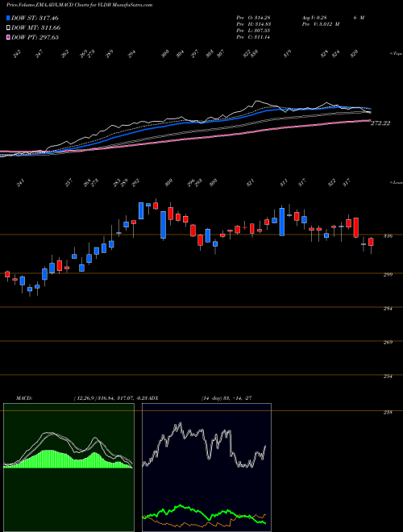The height and width of the screenshot is (532, 403).
Task: Click the 269 price axis label
Action: coord(388,343)
